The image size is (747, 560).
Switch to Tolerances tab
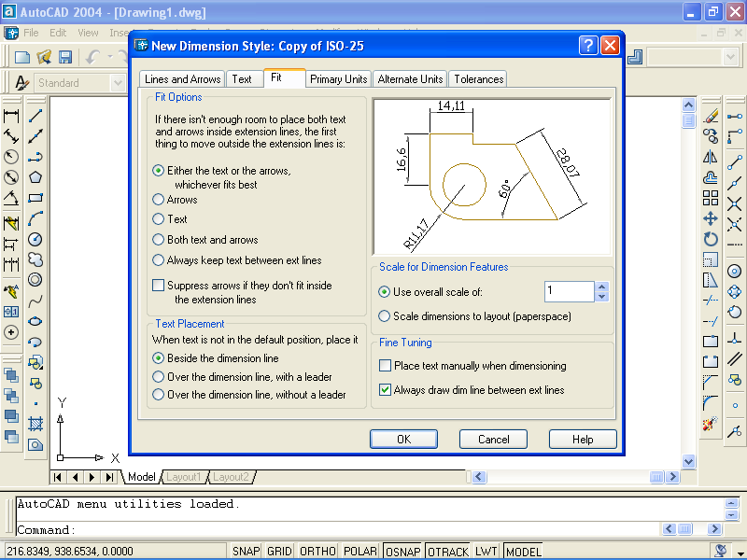point(478,79)
